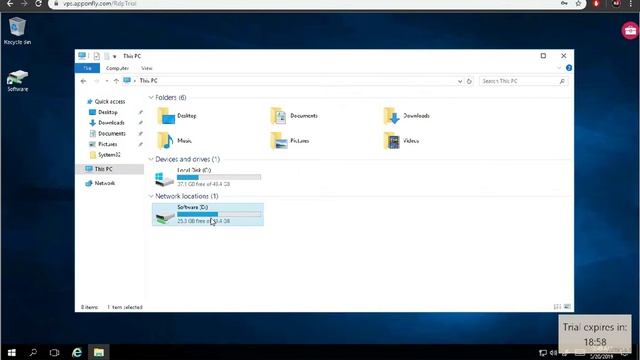Collapse the Folders (6) group
This screenshot has height=360, width=640.
[x=151, y=98]
